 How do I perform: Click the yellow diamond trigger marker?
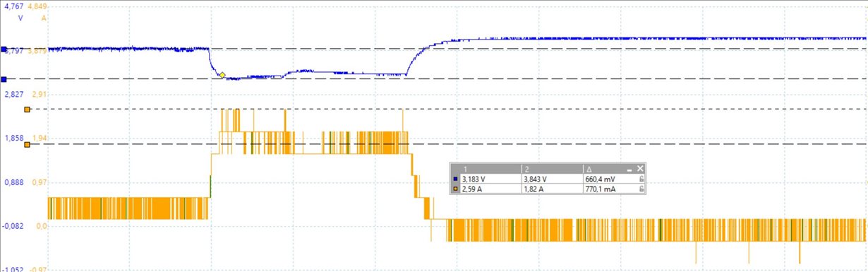coord(222,75)
